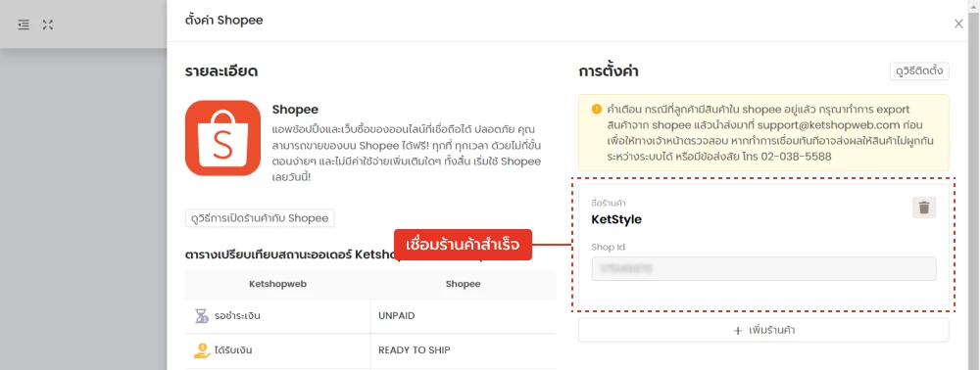Screen dimensions: 980x370
Task: Open the installation guide button
Action: click(919, 71)
